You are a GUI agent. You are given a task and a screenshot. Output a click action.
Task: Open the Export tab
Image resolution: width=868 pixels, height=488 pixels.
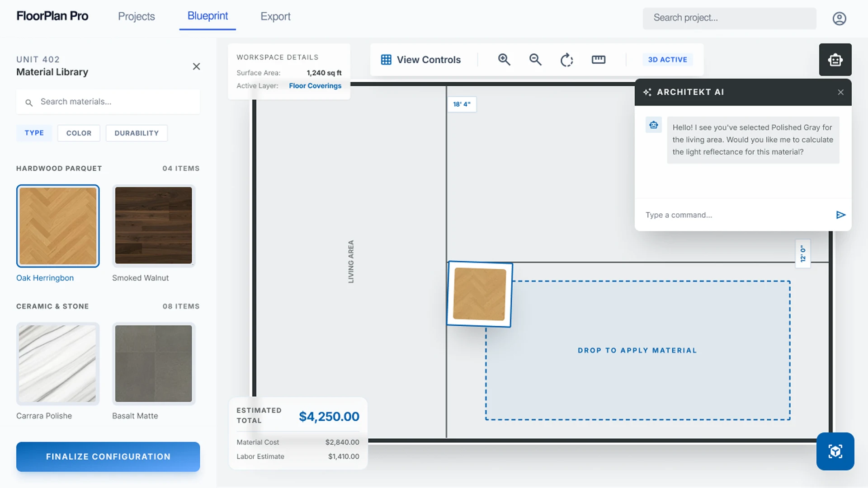coord(275,17)
